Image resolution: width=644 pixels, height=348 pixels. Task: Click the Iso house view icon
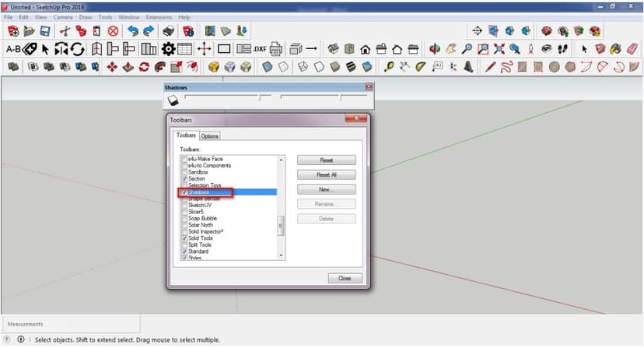coord(333,49)
